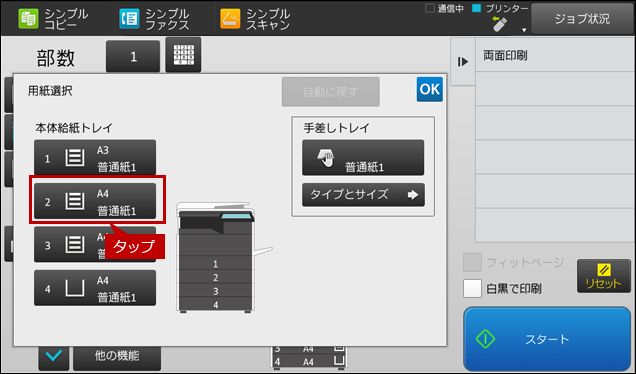Select 両面印刷 in the action panel
The width and height of the screenshot is (636, 374).
555,56
